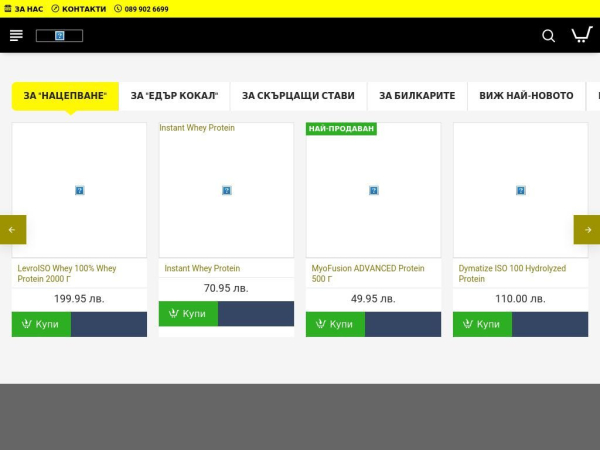Image resolution: width=600 pixels, height=450 pixels.
Task: Click the 110.00 лв. price
Action: click(520, 298)
